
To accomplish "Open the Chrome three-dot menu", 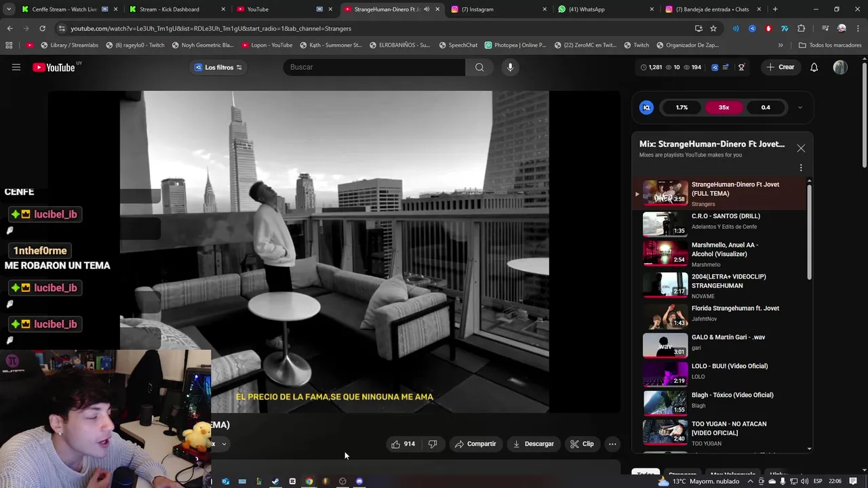I will (x=858, y=28).
